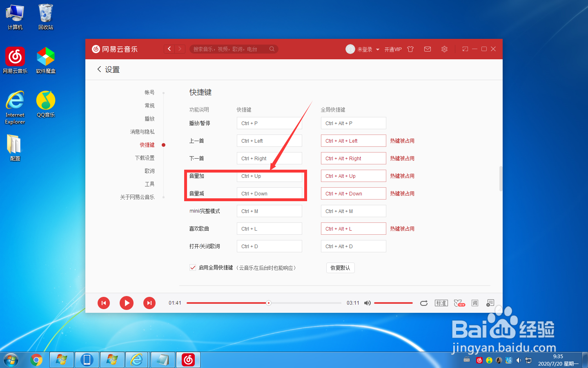Skip to next track
588x368 pixels.
[149, 303]
